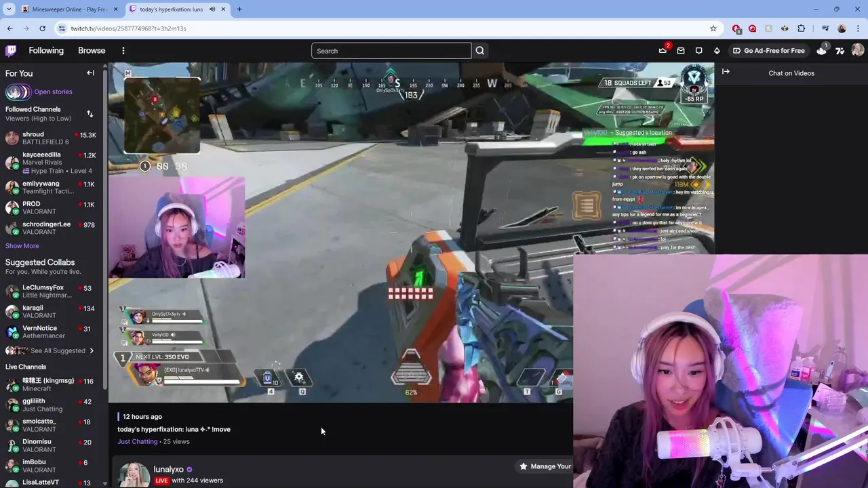This screenshot has height=488, width=868.
Task: Click the stories avatar circles
Action: (18, 91)
